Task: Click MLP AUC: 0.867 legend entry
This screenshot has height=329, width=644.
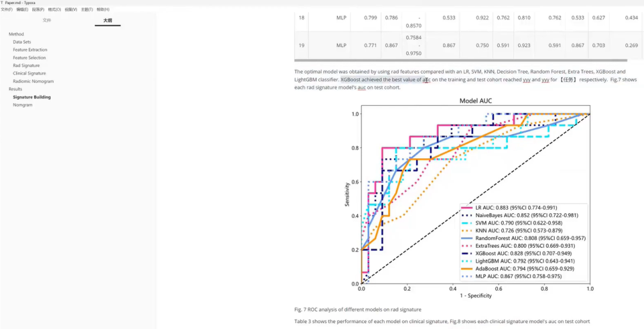Action: point(512,276)
